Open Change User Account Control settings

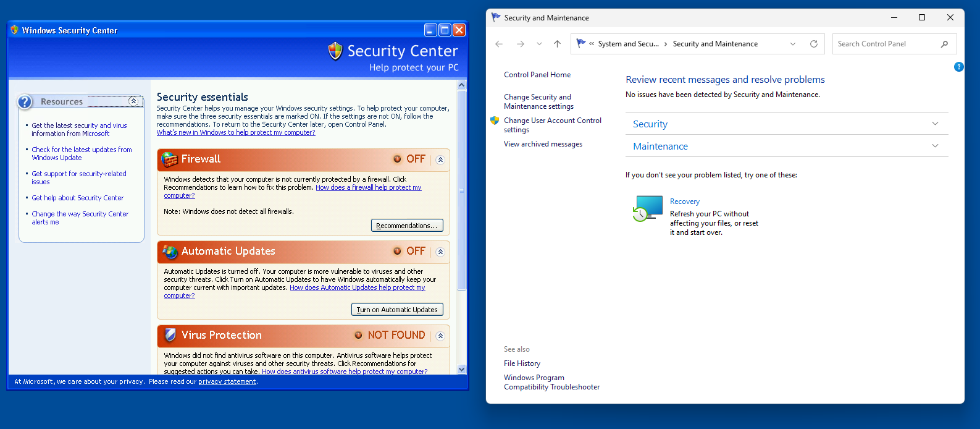(552, 125)
